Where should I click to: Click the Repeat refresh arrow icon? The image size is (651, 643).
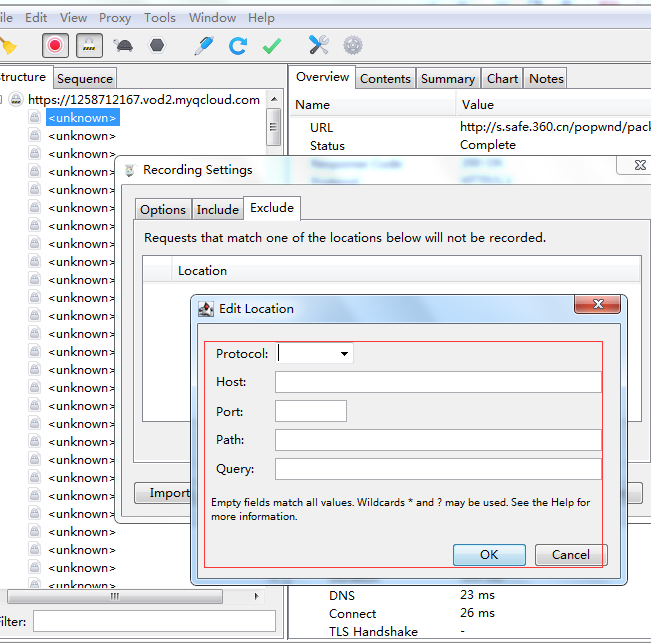238,46
